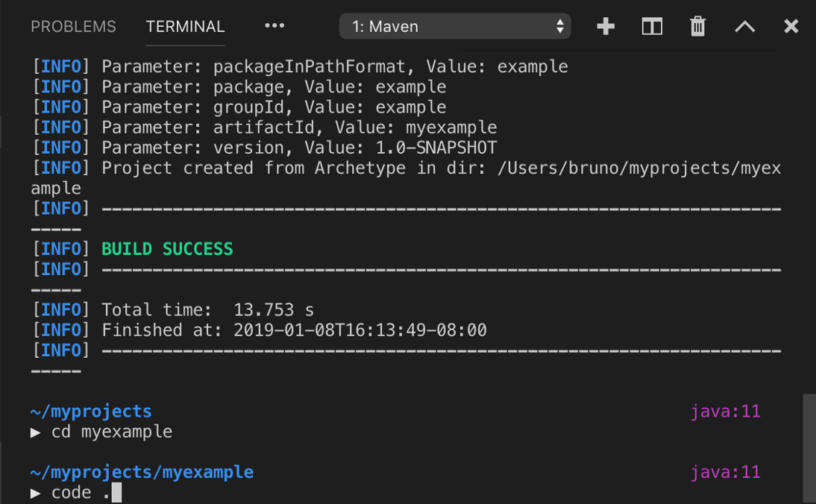Close the terminal panel
The width and height of the screenshot is (816, 504).
(791, 27)
